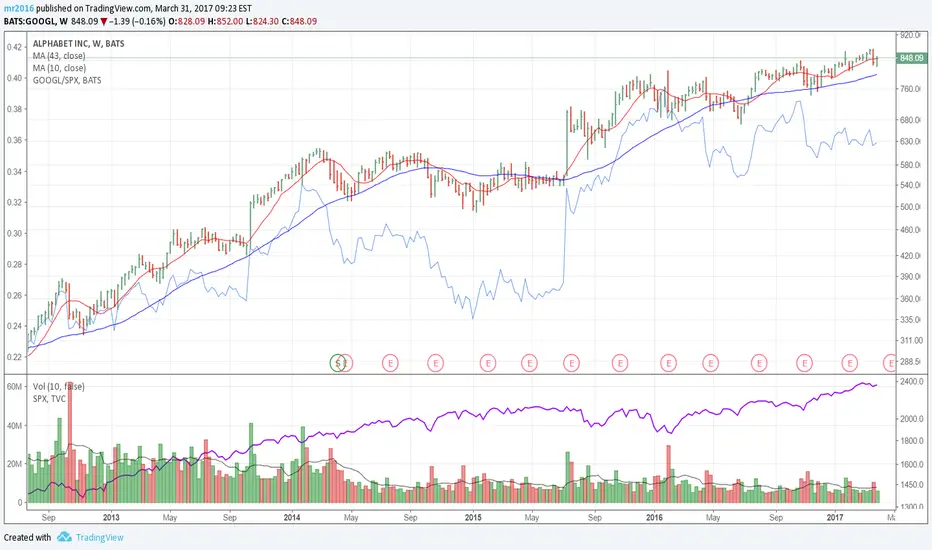Select the Vol (10, false) indicator legend
The height and width of the screenshot is (550, 932).
58,386
